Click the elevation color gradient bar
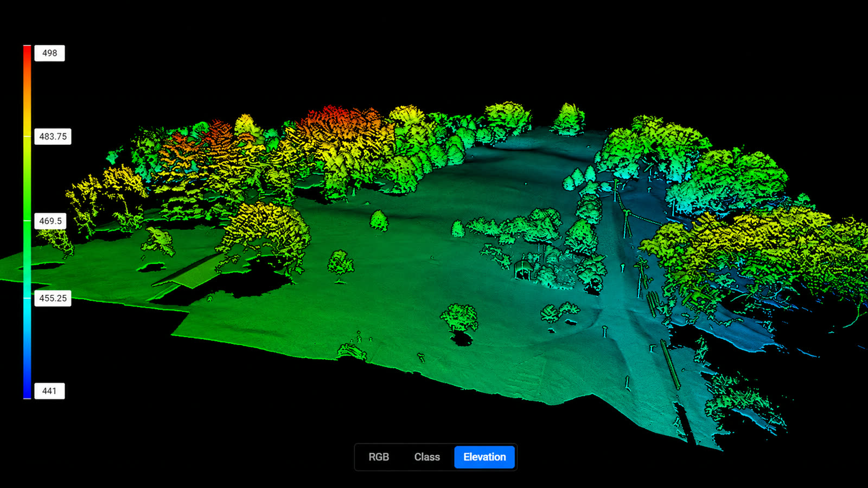 click(27, 222)
